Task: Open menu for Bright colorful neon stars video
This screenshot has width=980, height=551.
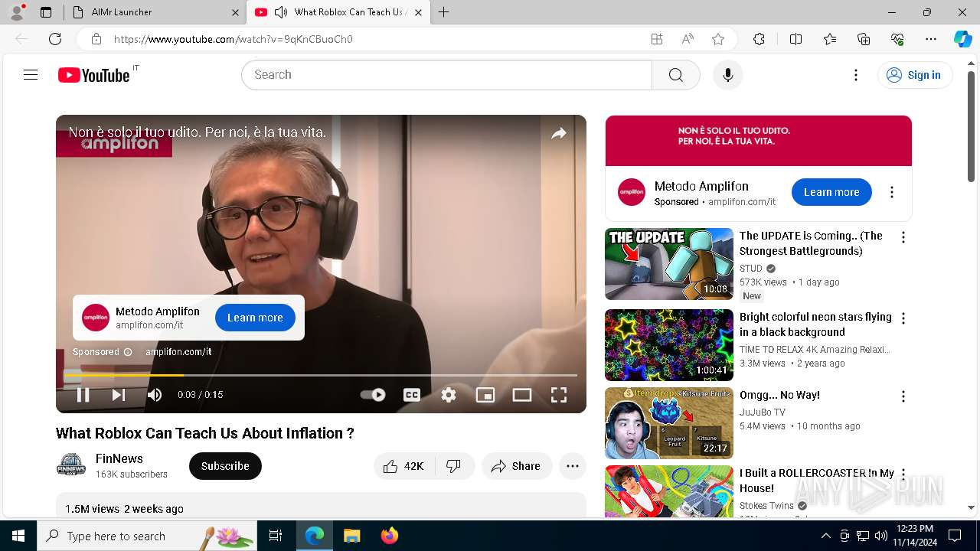Action: coord(903,318)
